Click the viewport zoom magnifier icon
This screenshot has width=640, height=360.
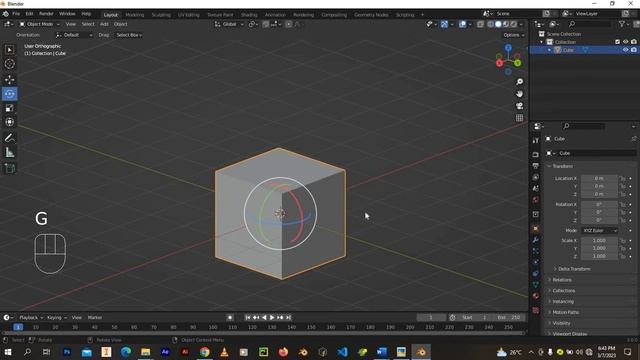pos(519,82)
